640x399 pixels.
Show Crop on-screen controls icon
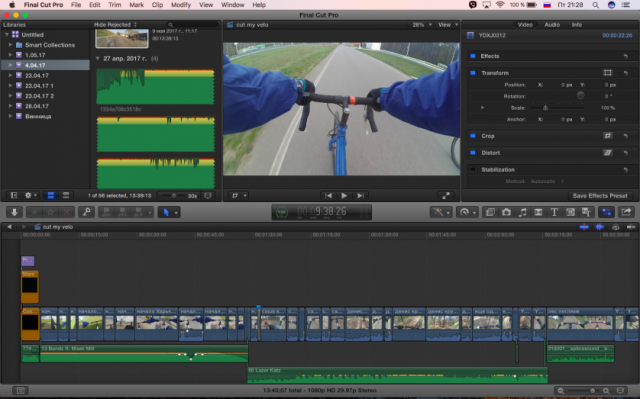pyautogui.click(x=607, y=136)
